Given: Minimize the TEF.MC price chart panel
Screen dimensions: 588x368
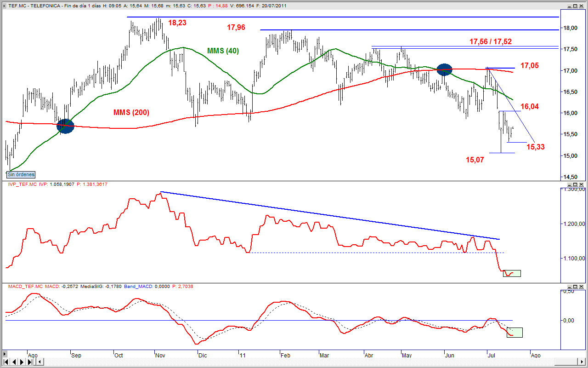Looking at the screenshot, I should click(x=569, y=6).
